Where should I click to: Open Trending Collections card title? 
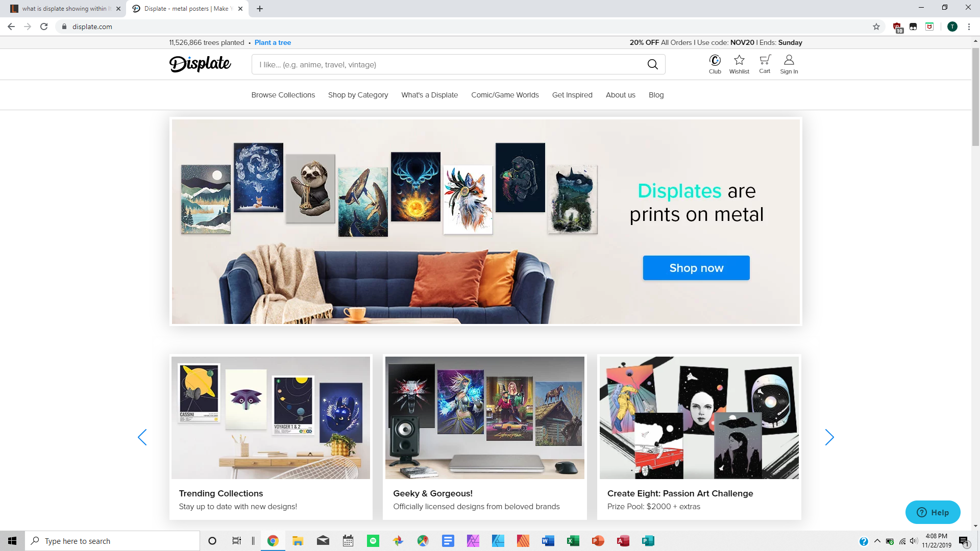pyautogui.click(x=220, y=493)
